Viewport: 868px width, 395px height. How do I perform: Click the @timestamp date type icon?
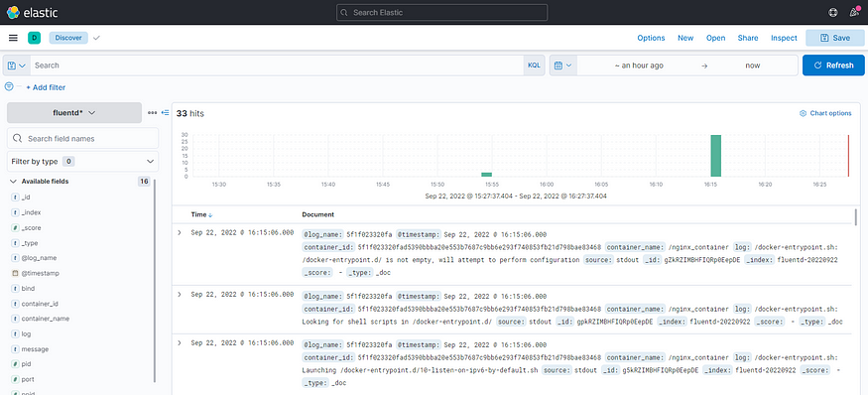tap(15, 273)
